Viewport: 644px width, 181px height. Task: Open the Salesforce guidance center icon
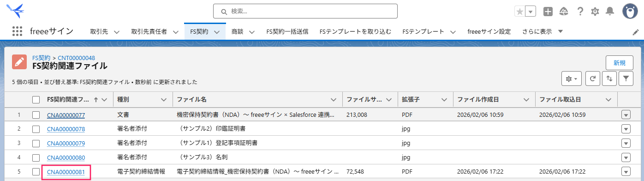click(x=564, y=12)
